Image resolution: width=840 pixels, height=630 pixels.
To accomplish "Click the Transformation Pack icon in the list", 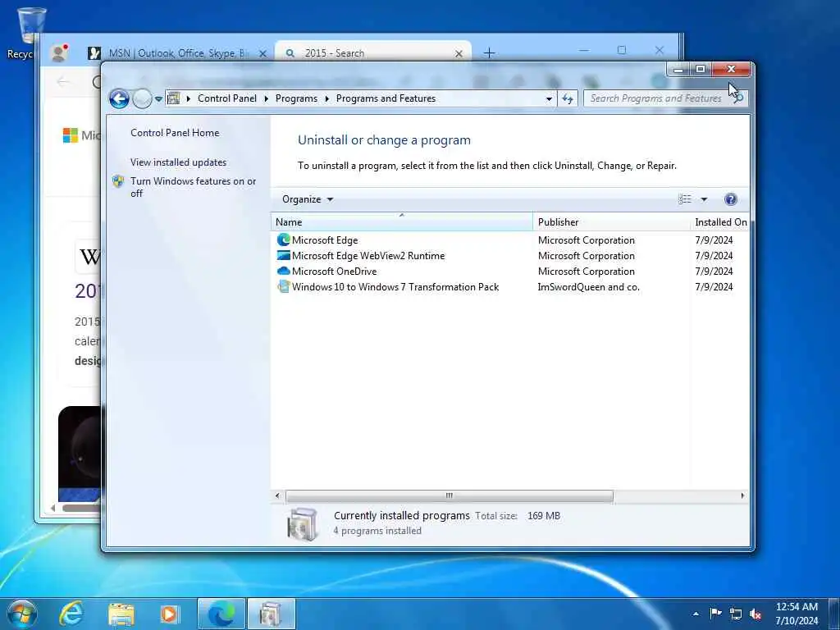I will click(x=283, y=286).
